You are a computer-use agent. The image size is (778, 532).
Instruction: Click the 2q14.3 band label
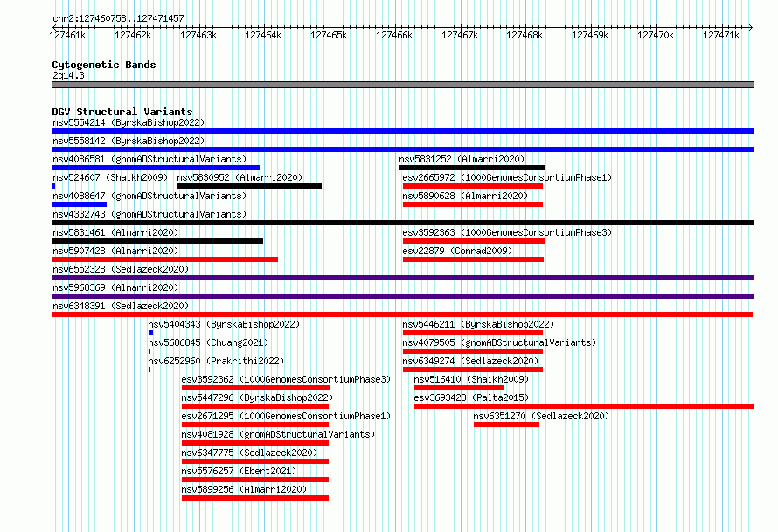point(68,75)
